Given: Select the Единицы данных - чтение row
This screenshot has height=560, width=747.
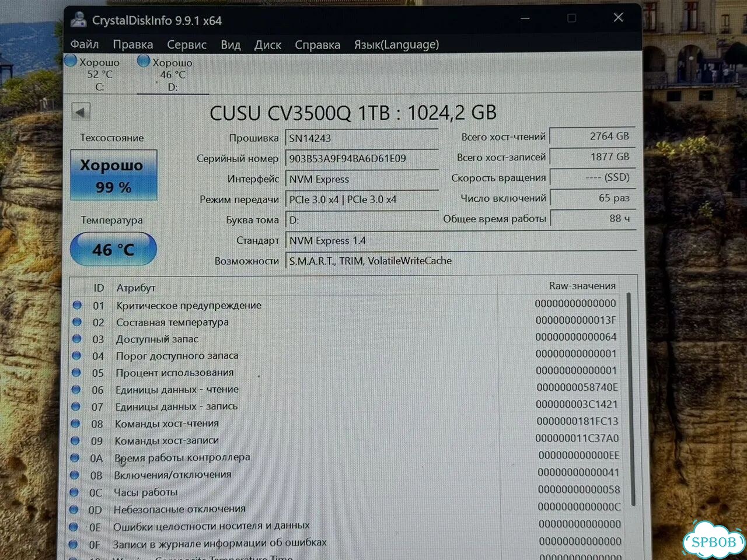Looking at the screenshot, I should [x=347, y=388].
